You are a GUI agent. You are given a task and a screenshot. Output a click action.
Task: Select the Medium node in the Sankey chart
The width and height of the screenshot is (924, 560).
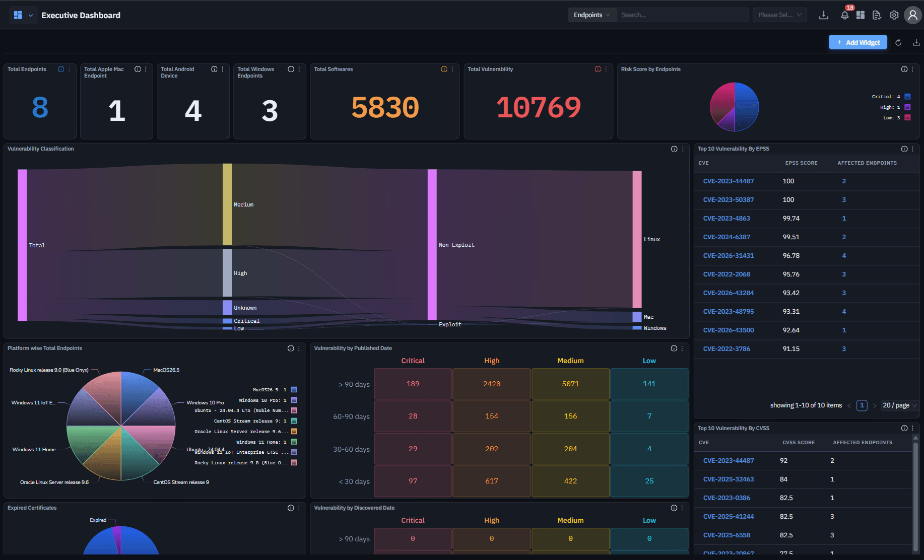[x=227, y=204]
